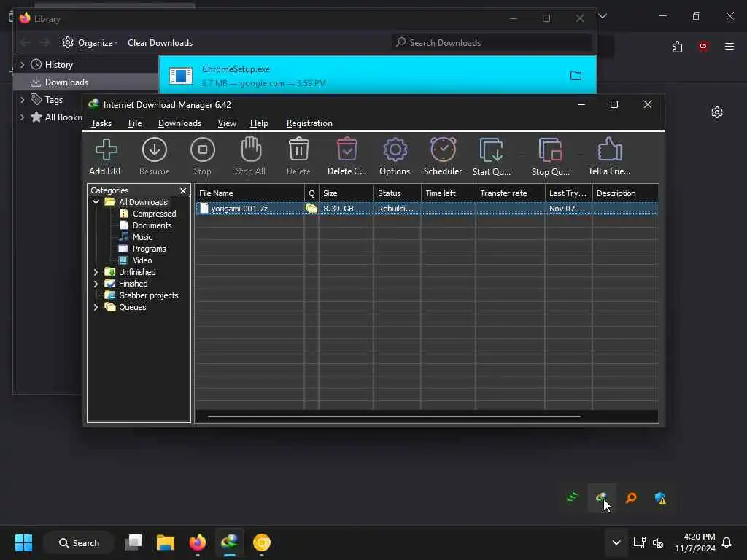
Task: Sort by Transfer rate column header
Action: pyautogui.click(x=510, y=193)
